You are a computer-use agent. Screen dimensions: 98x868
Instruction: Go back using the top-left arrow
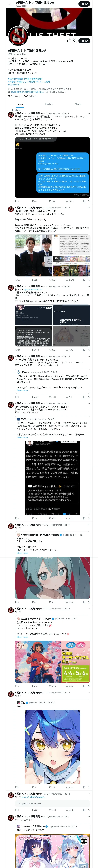(9, 4)
